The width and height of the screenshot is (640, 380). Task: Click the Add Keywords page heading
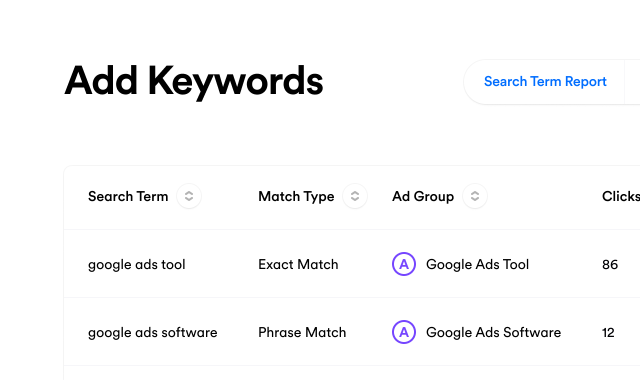(x=194, y=82)
